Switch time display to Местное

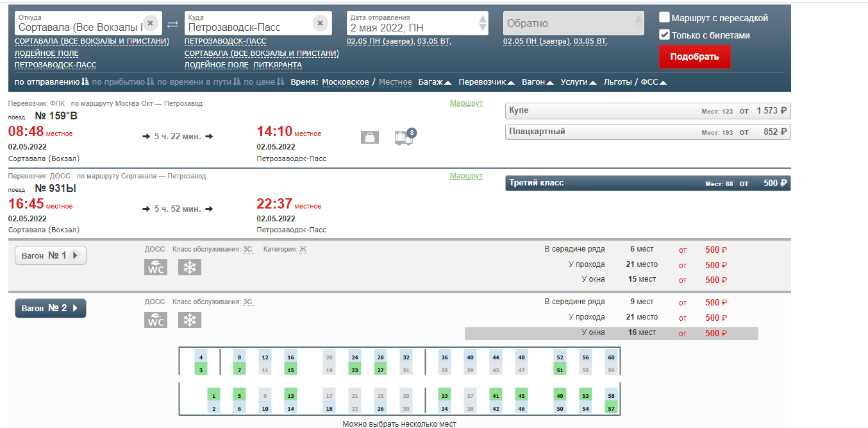point(395,82)
